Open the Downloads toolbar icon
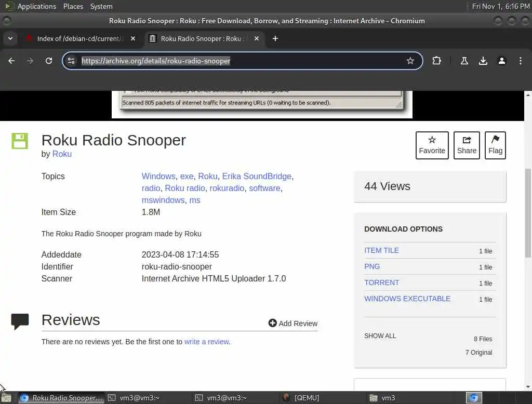Image resolution: width=532 pixels, height=404 pixels. pyautogui.click(x=483, y=61)
